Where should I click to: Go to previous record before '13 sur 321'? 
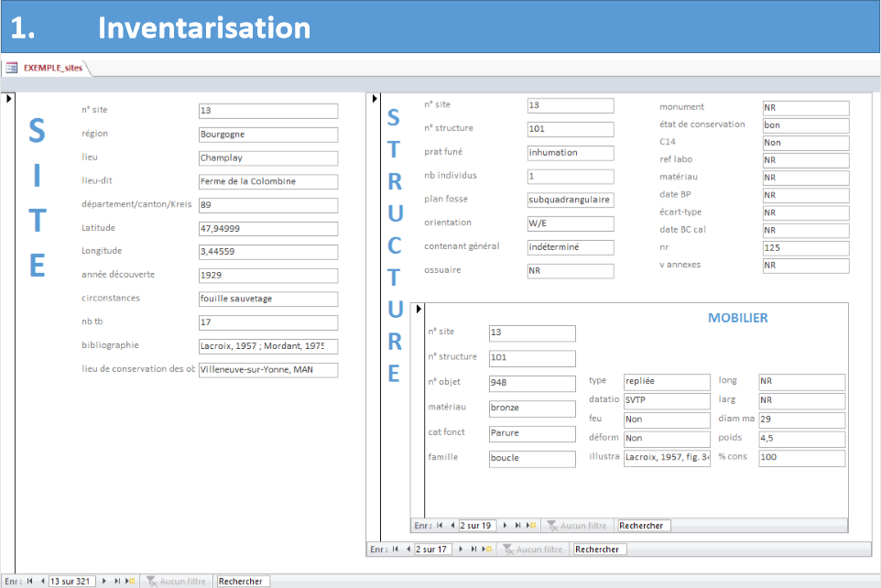point(43,582)
